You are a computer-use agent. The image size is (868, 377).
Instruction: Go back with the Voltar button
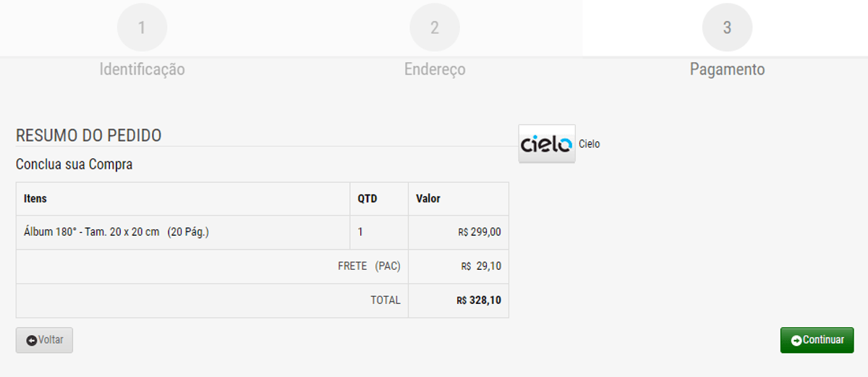point(44,340)
